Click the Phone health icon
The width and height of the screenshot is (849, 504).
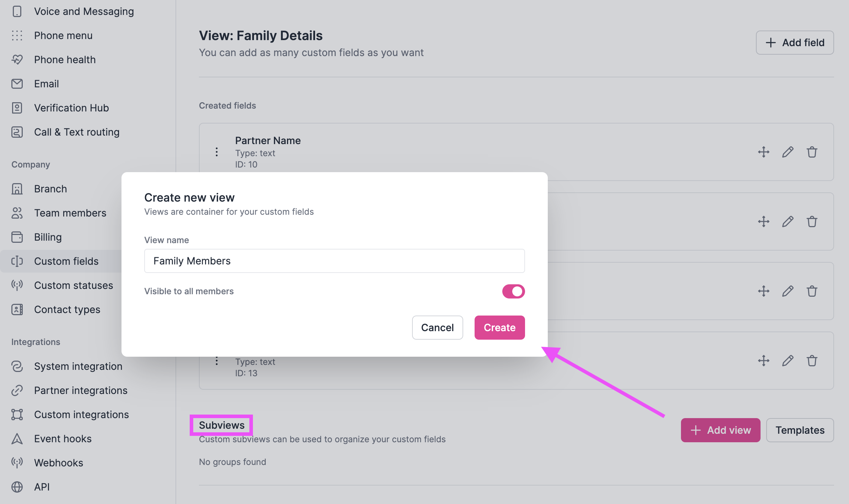pyautogui.click(x=17, y=59)
